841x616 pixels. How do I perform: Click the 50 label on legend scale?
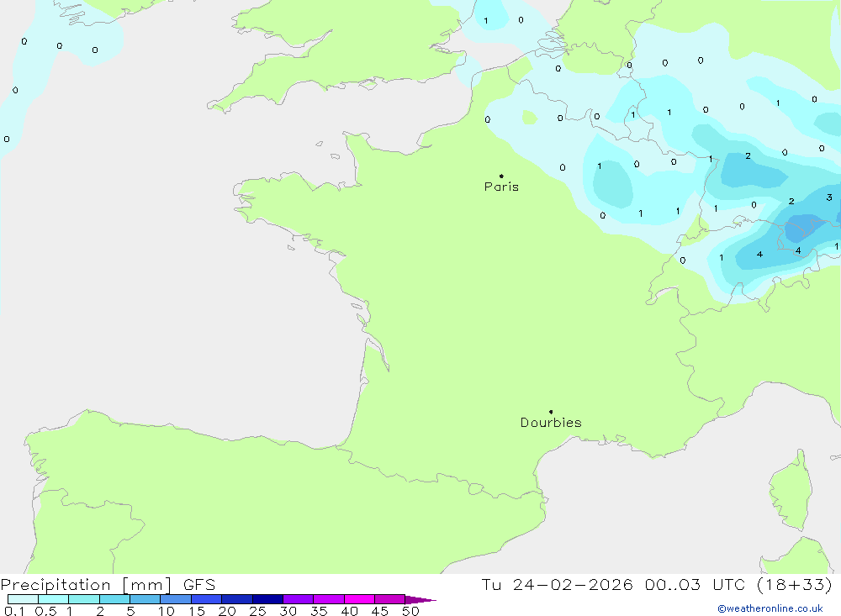[x=410, y=611]
